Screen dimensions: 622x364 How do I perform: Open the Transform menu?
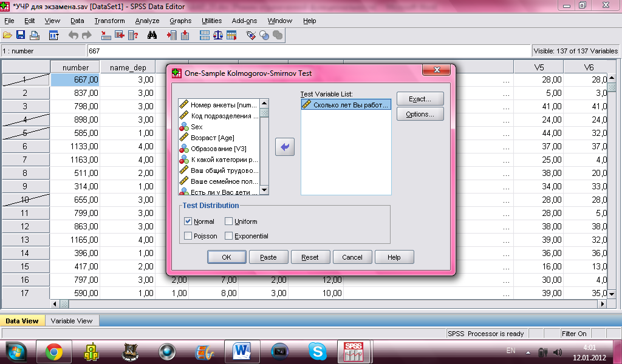pyautogui.click(x=109, y=21)
